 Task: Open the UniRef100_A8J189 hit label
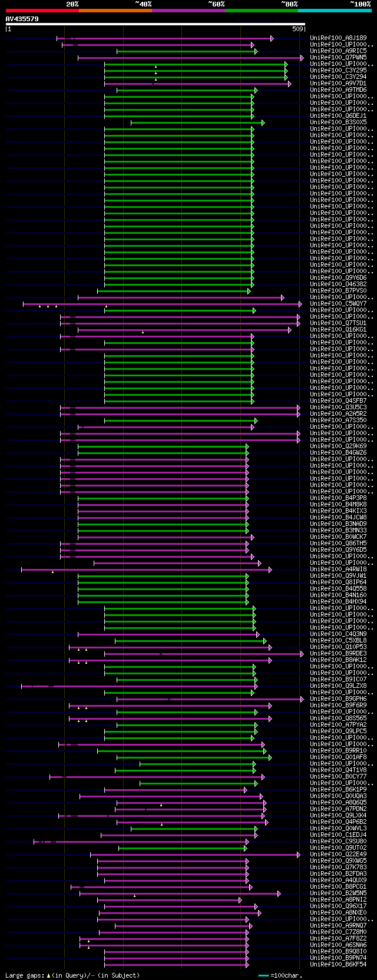[338, 38]
